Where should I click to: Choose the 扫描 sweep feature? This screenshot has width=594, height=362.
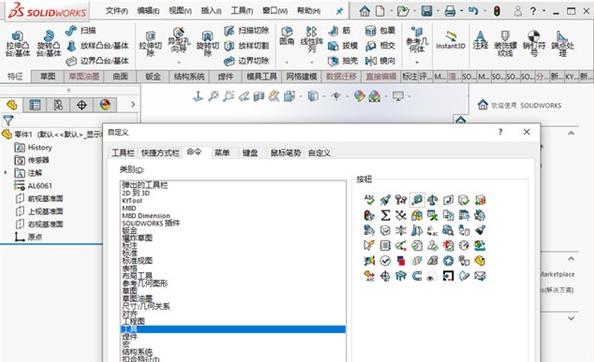[x=80, y=30]
